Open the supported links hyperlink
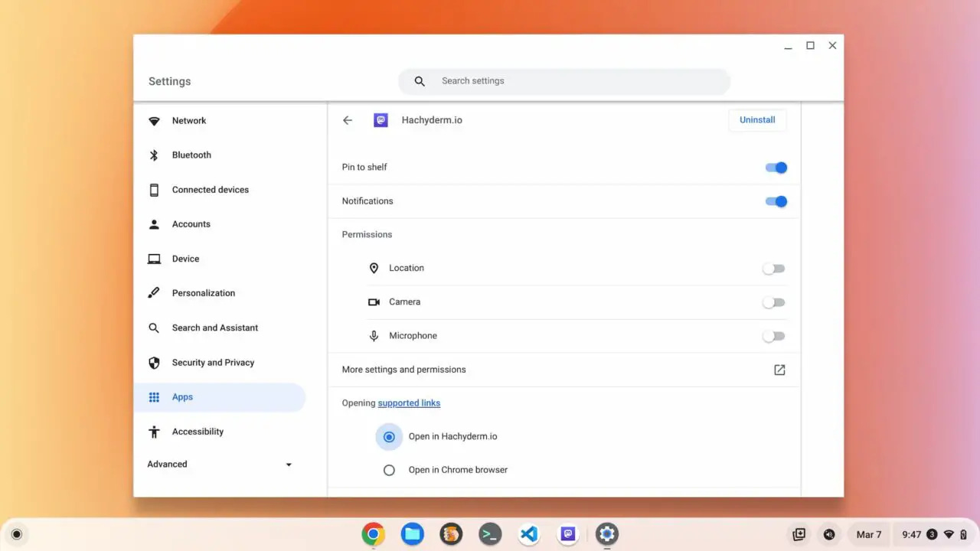Screen dimensions: 980x551 click(409, 403)
